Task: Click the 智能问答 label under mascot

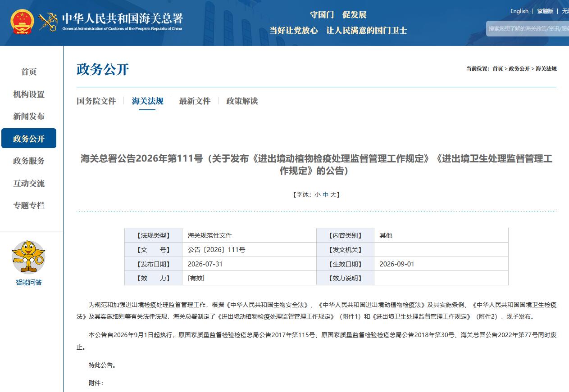Action: [x=29, y=283]
